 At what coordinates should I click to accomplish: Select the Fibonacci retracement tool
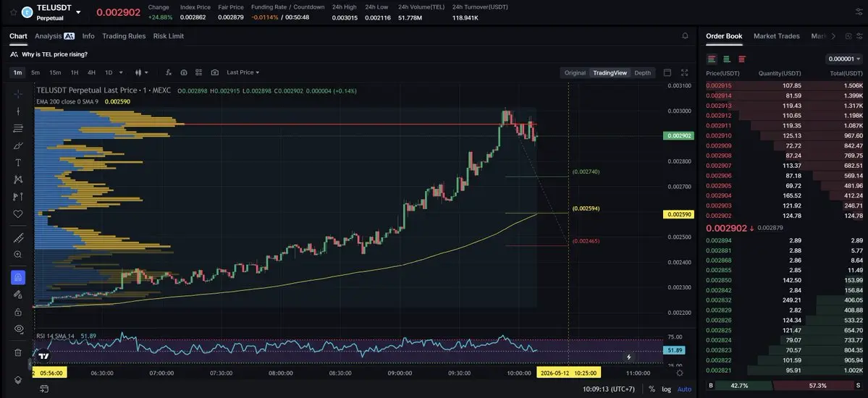pos(17,128)
